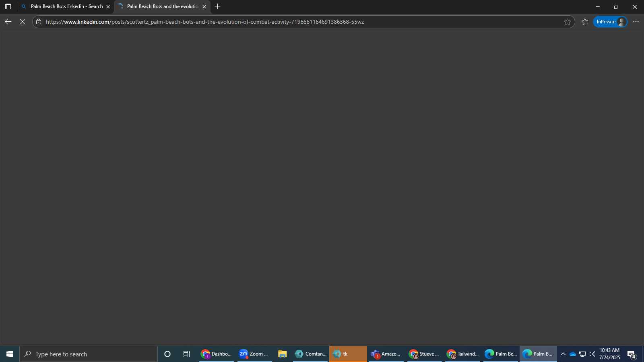The image size is (644, 362).
Task: Show hidden system tray icons
Action: pos(563,354)
